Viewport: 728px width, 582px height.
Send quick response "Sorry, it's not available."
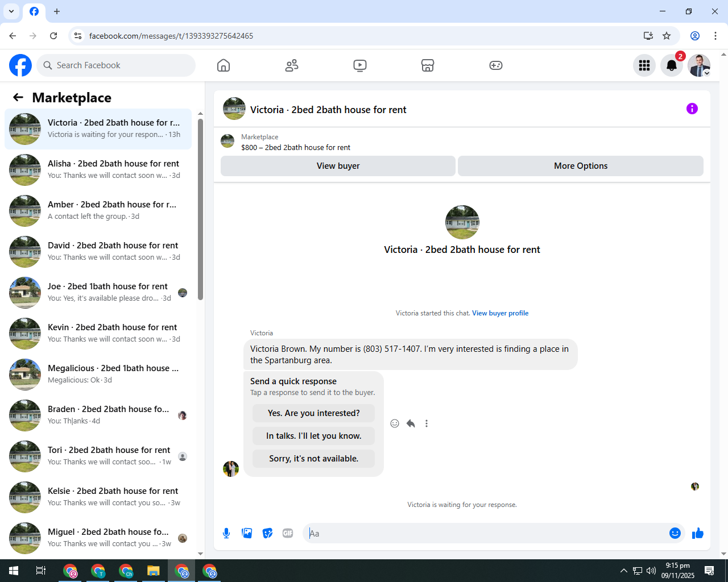[314, 459]
